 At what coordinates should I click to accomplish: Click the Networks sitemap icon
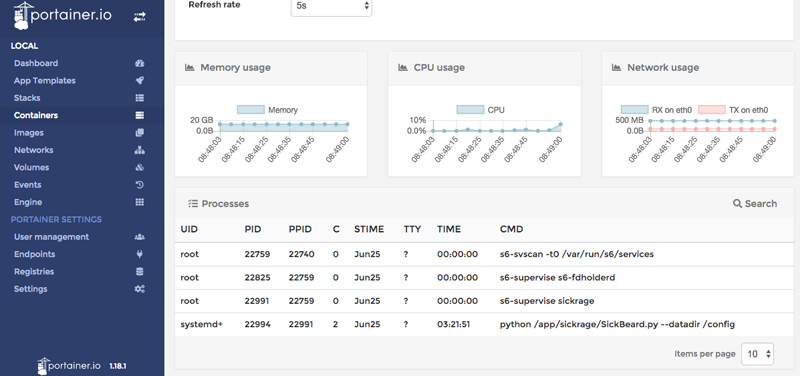click(x=139, y=150)
